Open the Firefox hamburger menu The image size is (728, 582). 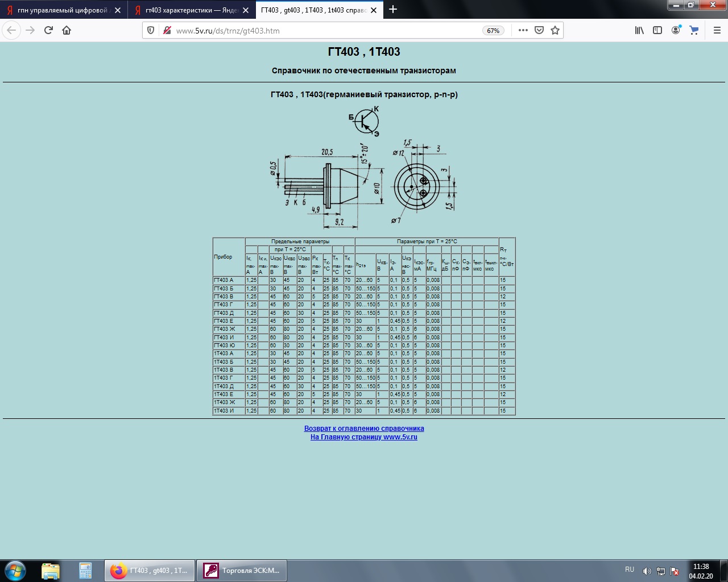coord(717,30)
